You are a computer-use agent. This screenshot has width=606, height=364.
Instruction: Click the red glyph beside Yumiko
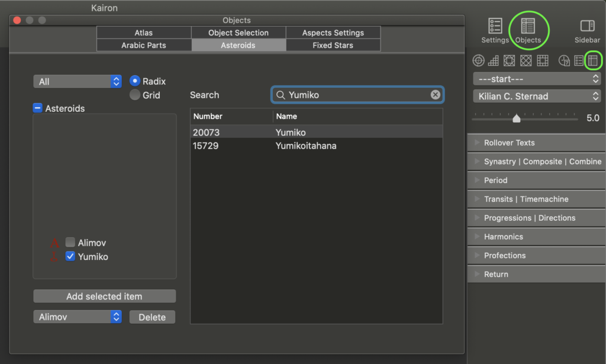coord(54,257)
